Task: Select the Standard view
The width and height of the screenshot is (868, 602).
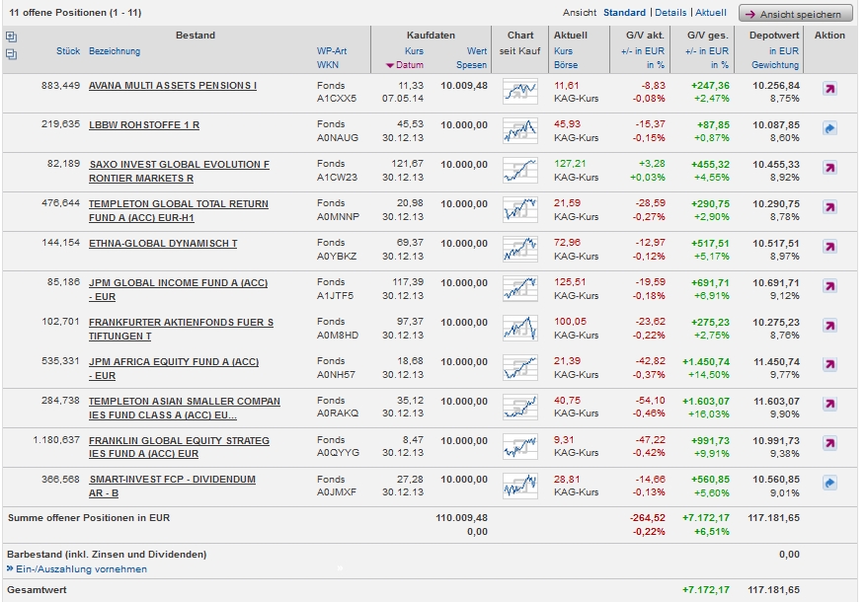Action: coord(624,13)
